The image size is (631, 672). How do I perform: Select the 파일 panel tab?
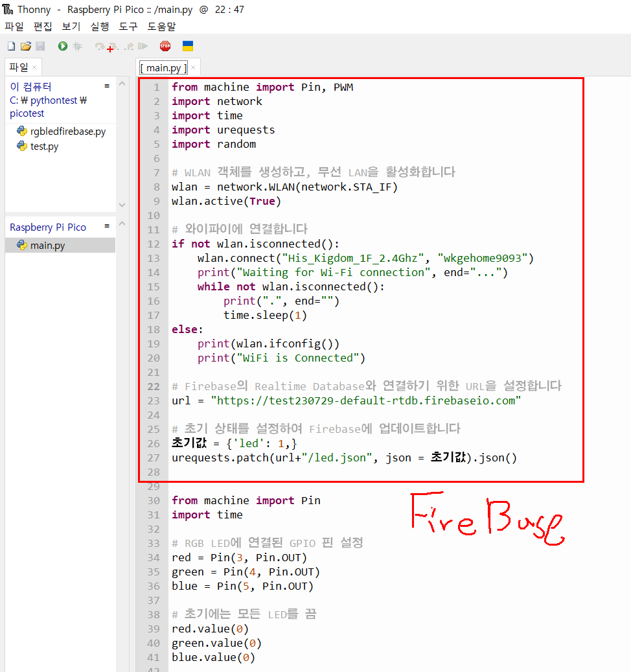click(19, 67)
